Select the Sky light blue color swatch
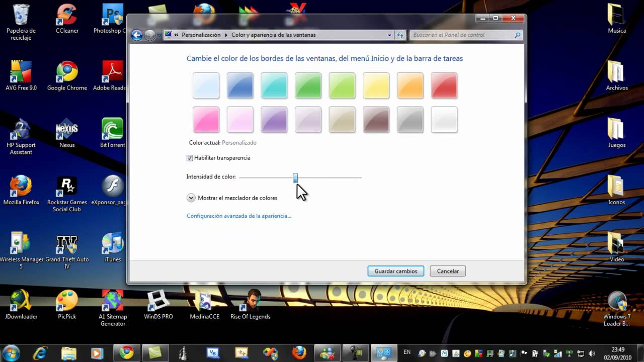 pos(206,85)
